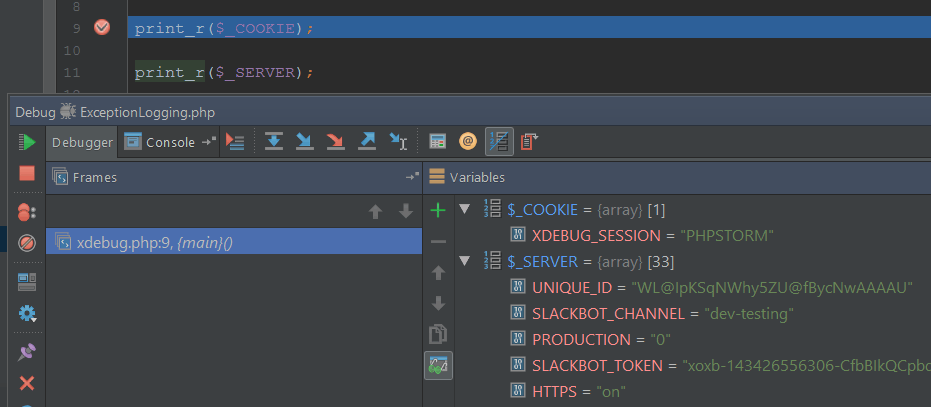931x407 pixels.
Task: Pin the debug tab with pin icon
Action: 27,352
